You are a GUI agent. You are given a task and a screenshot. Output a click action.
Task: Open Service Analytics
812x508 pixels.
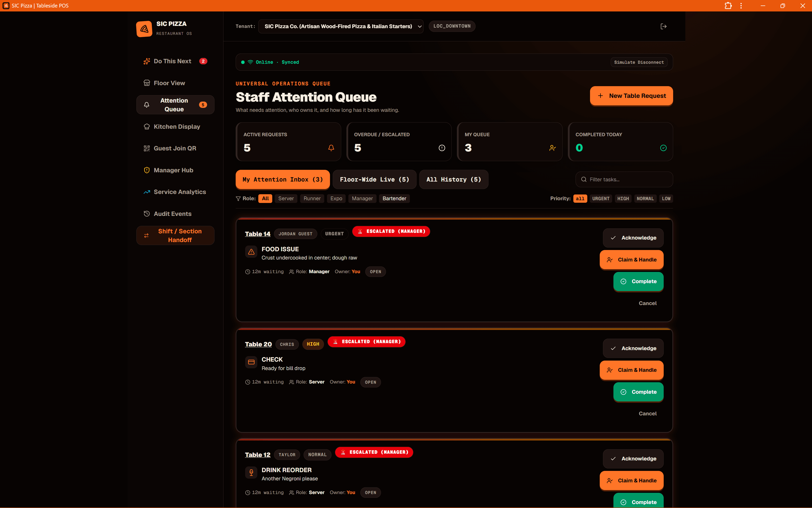click(175, 192)
